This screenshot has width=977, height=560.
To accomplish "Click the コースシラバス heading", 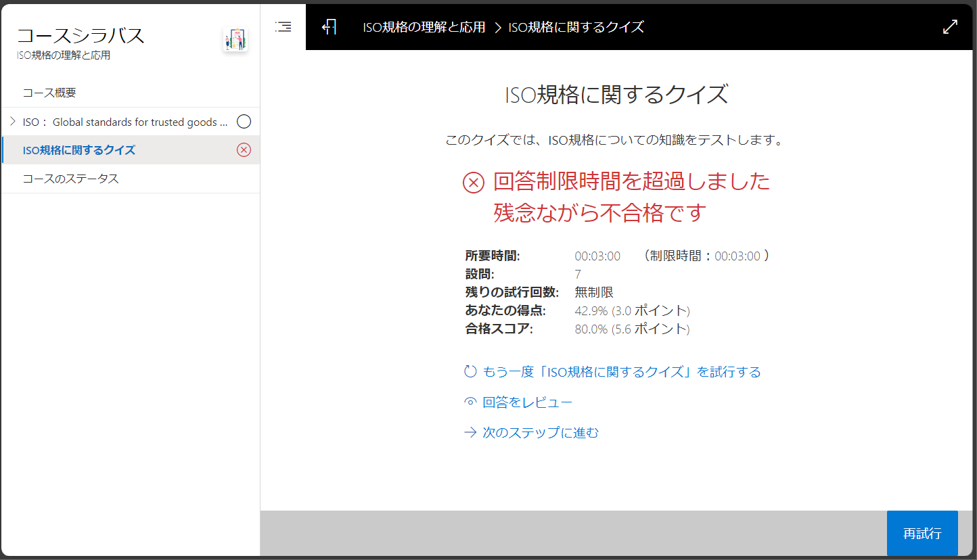I will tap(81, 35).
